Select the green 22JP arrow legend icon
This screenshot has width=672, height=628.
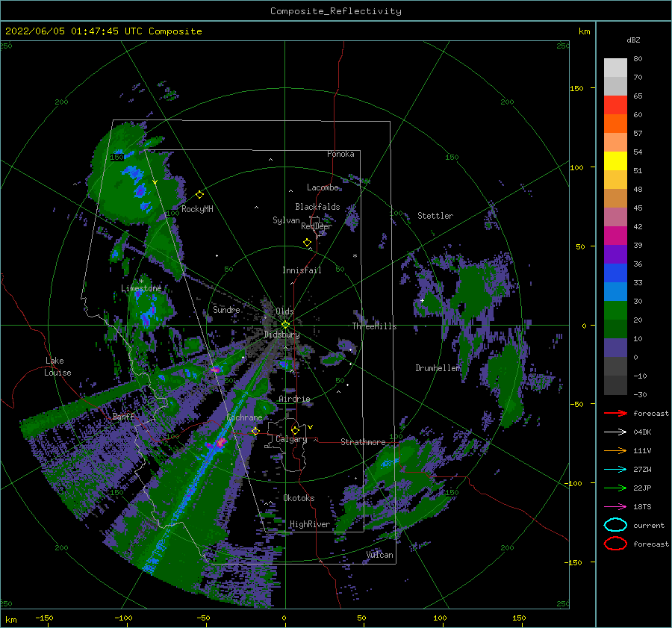tap(615, 488)
